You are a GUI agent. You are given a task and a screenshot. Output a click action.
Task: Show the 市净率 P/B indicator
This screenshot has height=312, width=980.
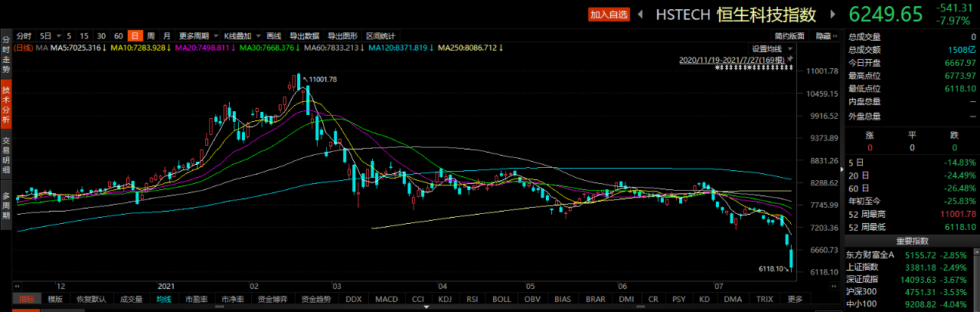click(x=232, y=299)
